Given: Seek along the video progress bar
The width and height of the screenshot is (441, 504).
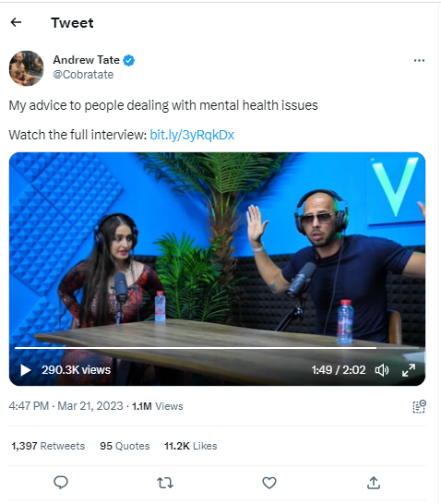Looking at the screenshot, I should [x=217, y=348].
